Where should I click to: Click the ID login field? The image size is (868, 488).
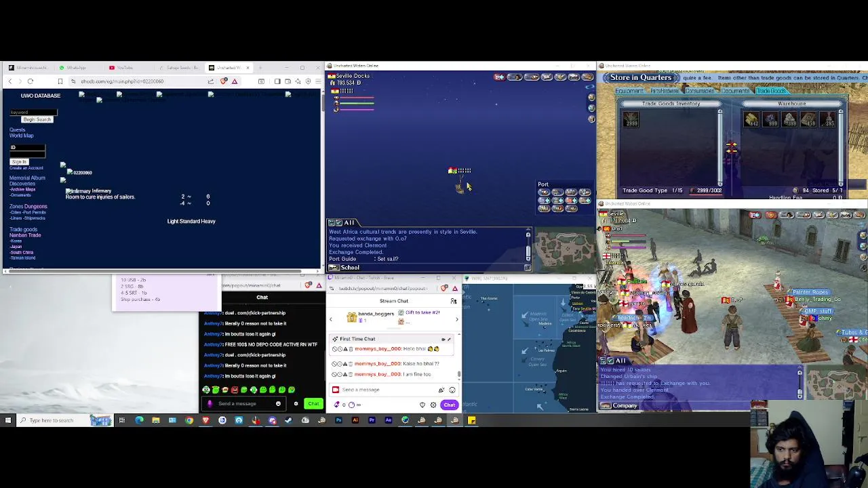point(27,147)
